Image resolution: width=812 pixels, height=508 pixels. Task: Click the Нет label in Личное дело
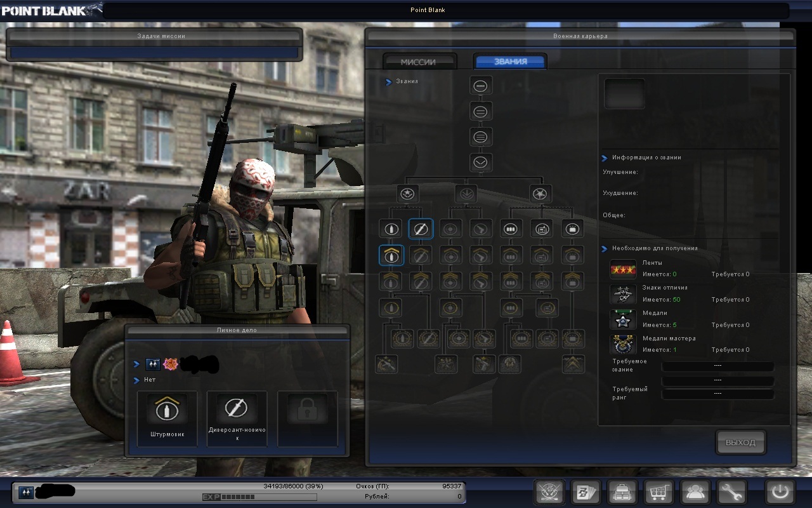(x=150, y=380)
